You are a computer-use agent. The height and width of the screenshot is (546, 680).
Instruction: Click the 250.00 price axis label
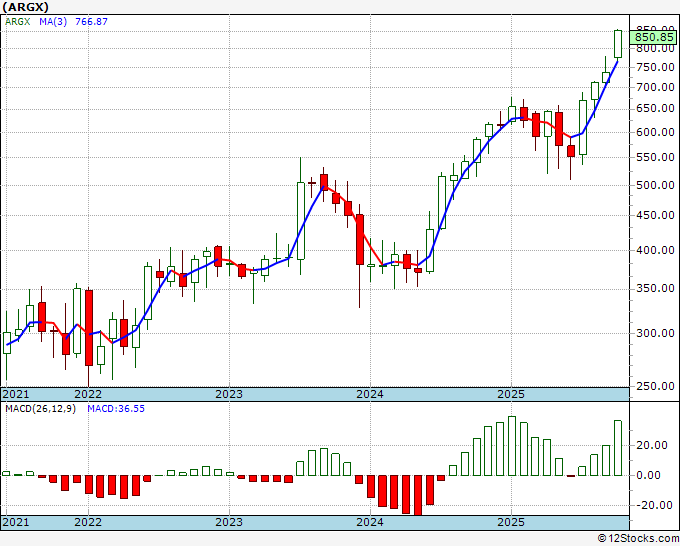tap(655, 386)
